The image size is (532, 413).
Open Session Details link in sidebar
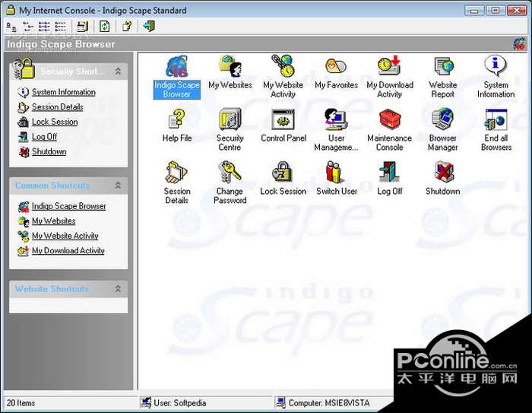[57, 107]
